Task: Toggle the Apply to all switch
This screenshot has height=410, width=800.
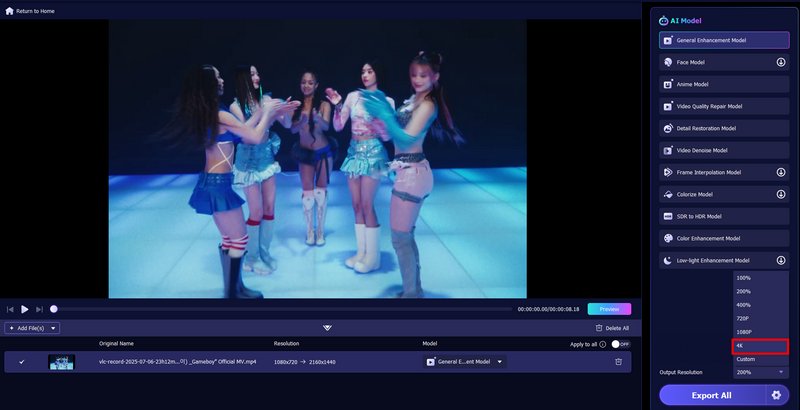Action: (x=621, y=343)
